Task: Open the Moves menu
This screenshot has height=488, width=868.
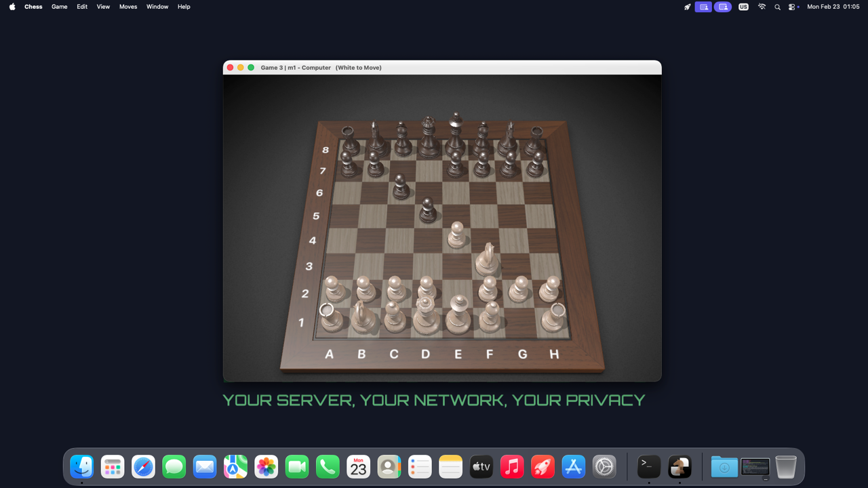Action: (x=128, y=7)
